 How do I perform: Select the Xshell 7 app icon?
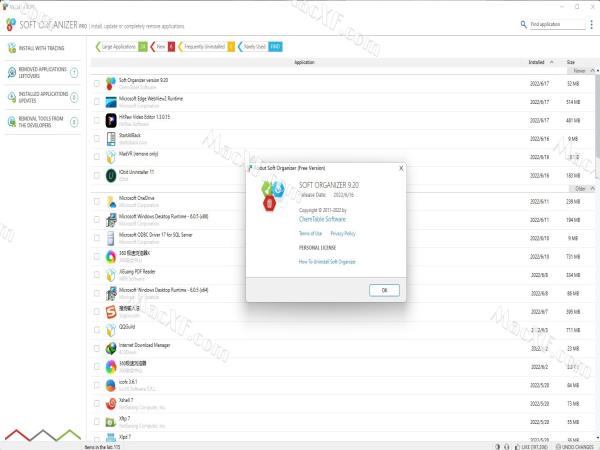pos(111,403)
